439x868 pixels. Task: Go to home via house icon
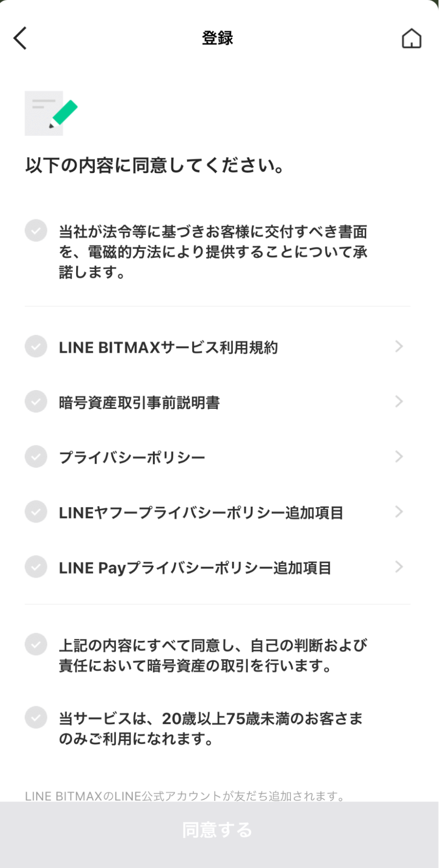411,39
